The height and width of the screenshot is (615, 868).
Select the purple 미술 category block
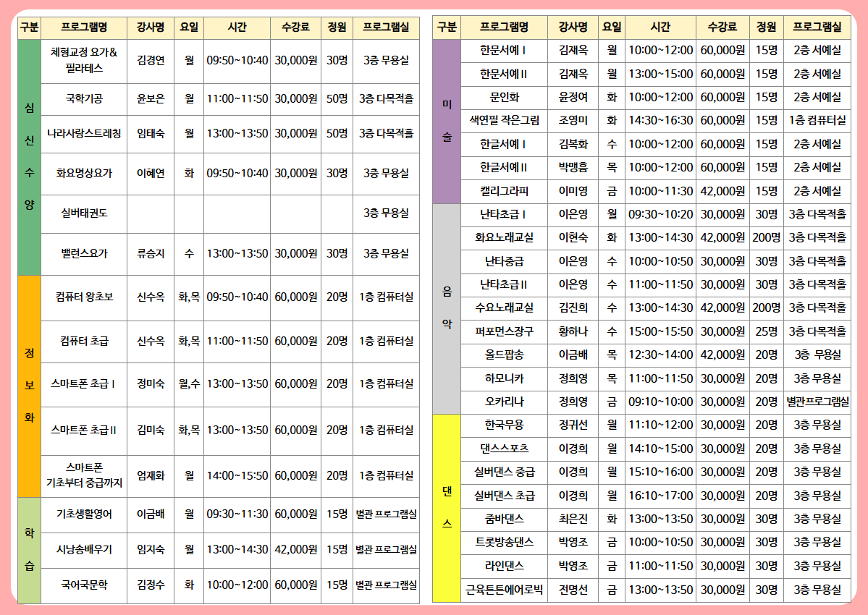coord(446,121)
